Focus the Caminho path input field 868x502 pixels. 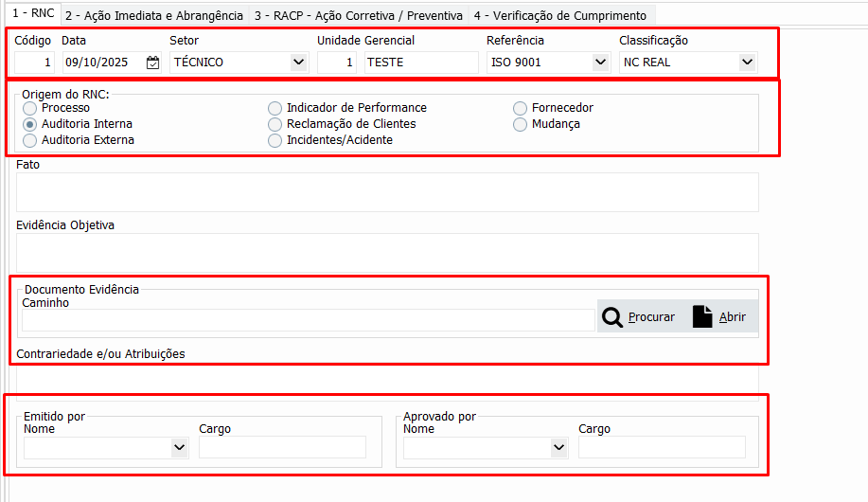(x=308, y=320)
